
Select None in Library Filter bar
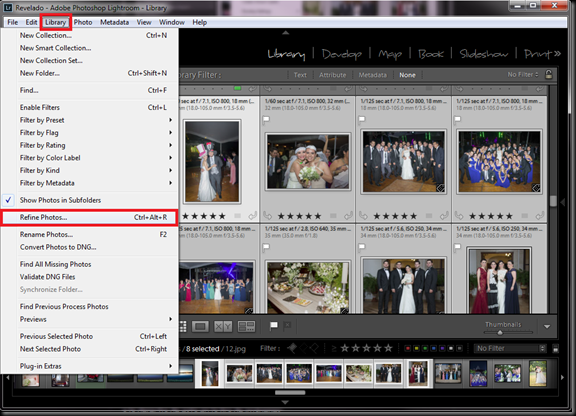(x=407, y=75)
